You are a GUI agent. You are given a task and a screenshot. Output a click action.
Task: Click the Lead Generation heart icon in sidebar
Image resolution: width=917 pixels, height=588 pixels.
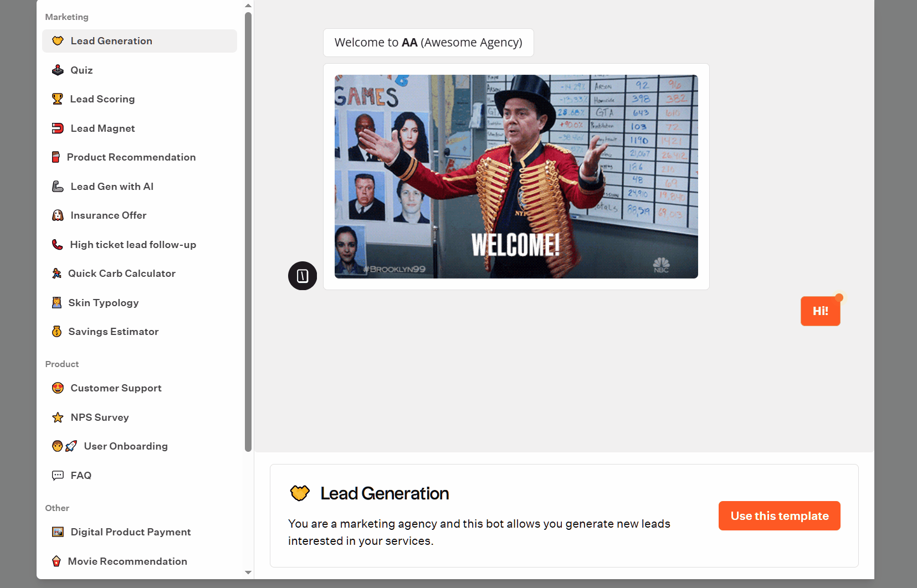(x=58, y=41)
